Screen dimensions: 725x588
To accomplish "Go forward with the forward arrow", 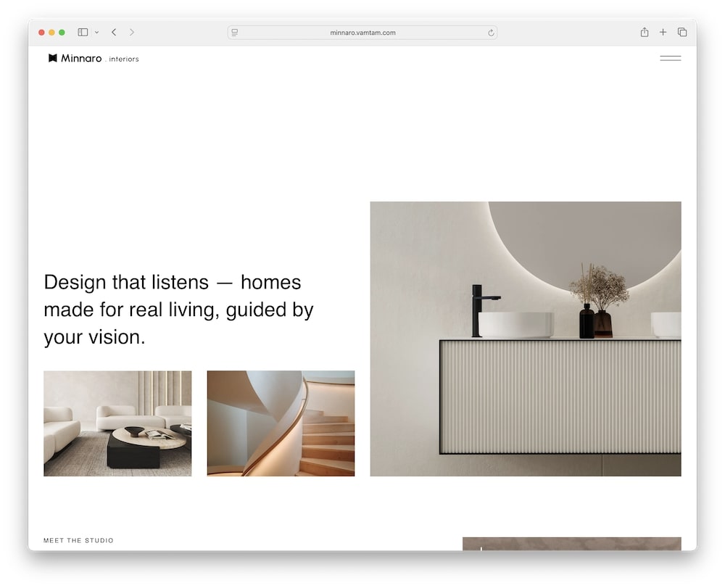I will [x=132, y=33].
